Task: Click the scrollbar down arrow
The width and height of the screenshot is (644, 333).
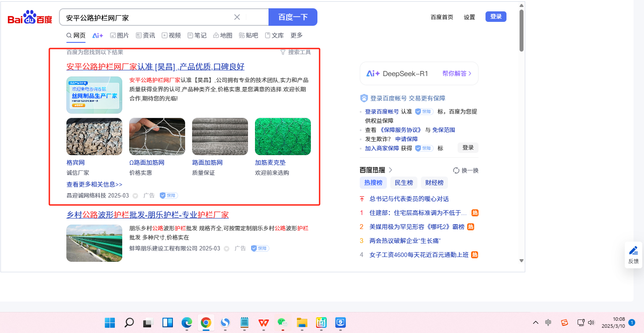Action: (521, 260)
